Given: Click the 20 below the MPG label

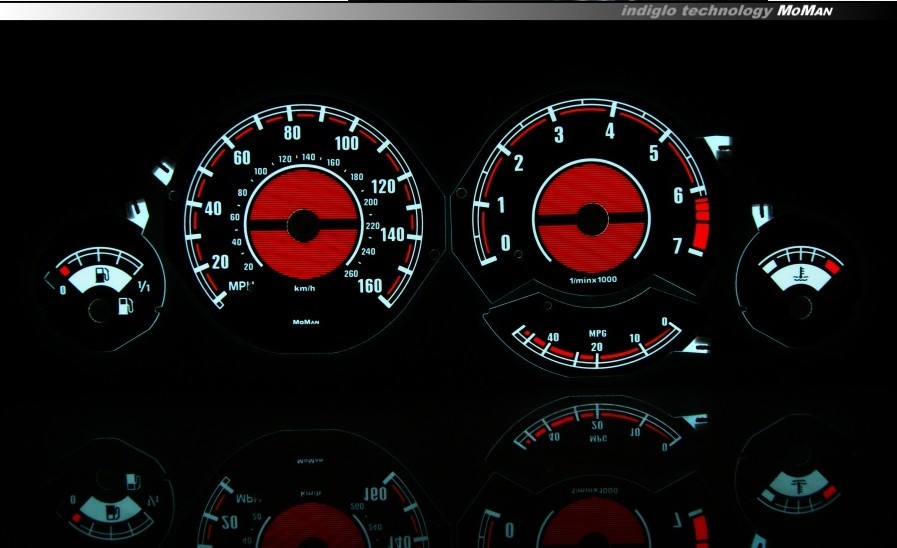Looking at the screenshot, I should (597, 347).
